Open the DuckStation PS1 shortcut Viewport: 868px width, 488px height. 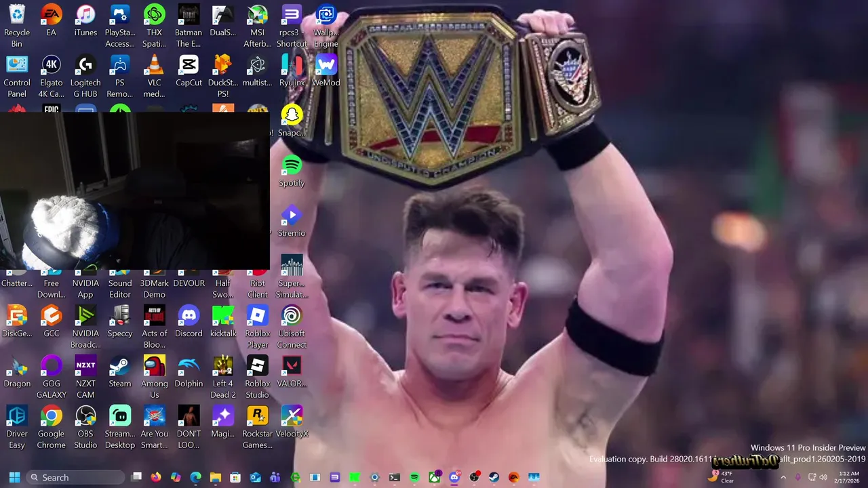pos(223,76)
